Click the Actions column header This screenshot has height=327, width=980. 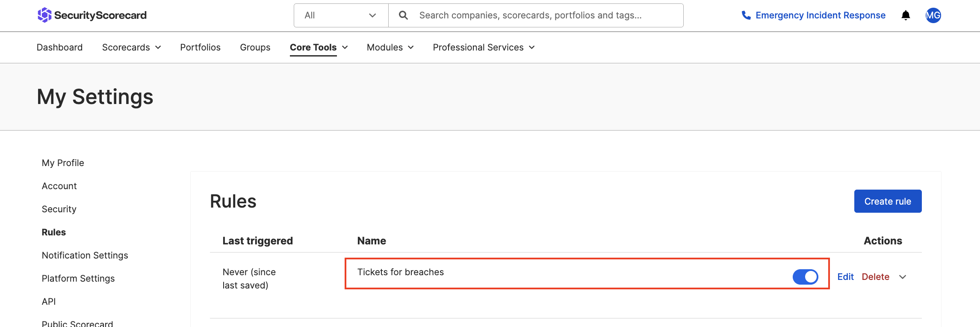pyautogui.click(x=883, y=241)
